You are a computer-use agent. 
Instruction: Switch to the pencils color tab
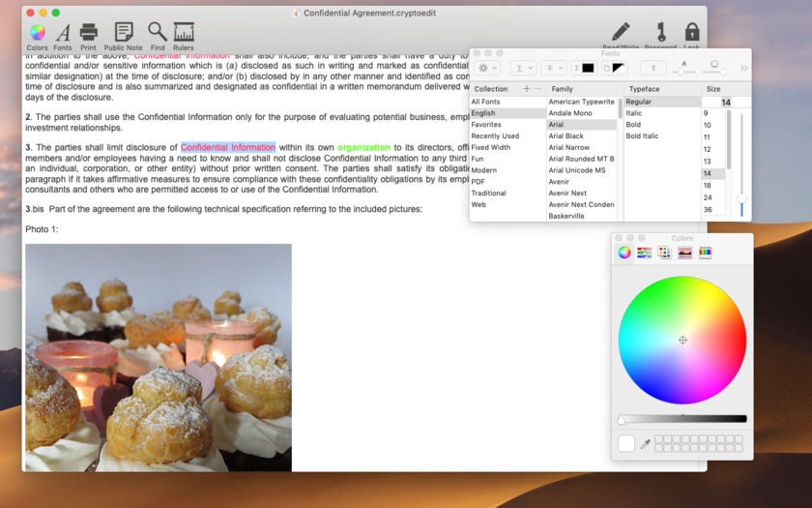[705, 253]
